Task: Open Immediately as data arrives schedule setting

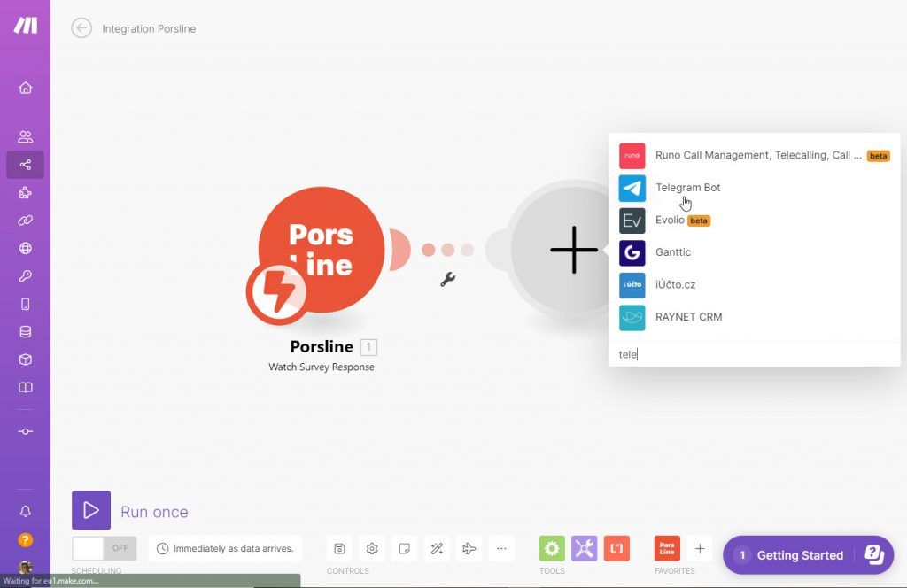Action: point(226,548)
